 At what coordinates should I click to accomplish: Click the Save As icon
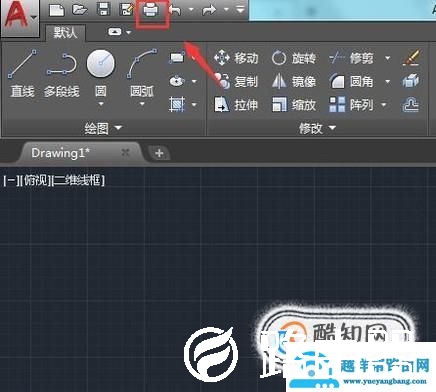pos(126,9)
